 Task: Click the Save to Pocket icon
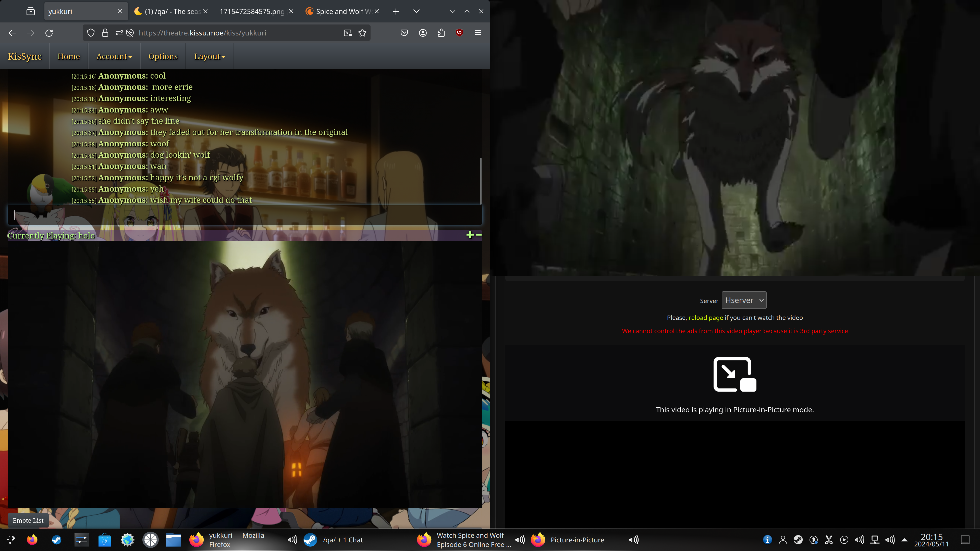[404, 33]
